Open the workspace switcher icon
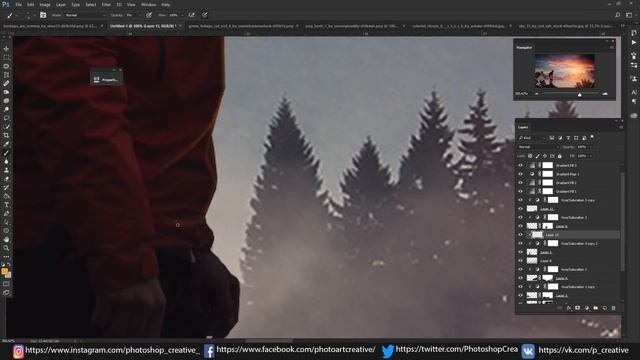 click(629, 15)
